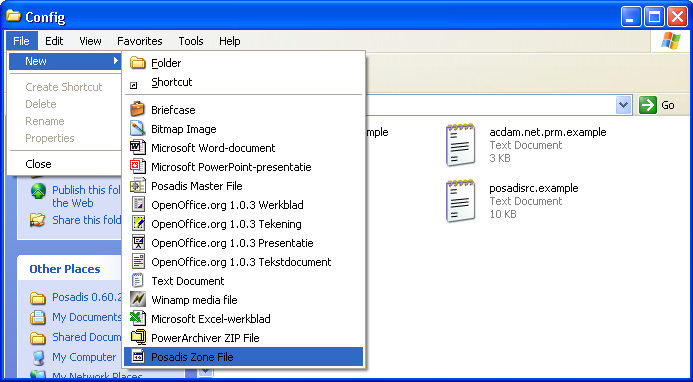Click the Folder icon in New submenu
The image size is (693, 382).
tap(137, 63)
